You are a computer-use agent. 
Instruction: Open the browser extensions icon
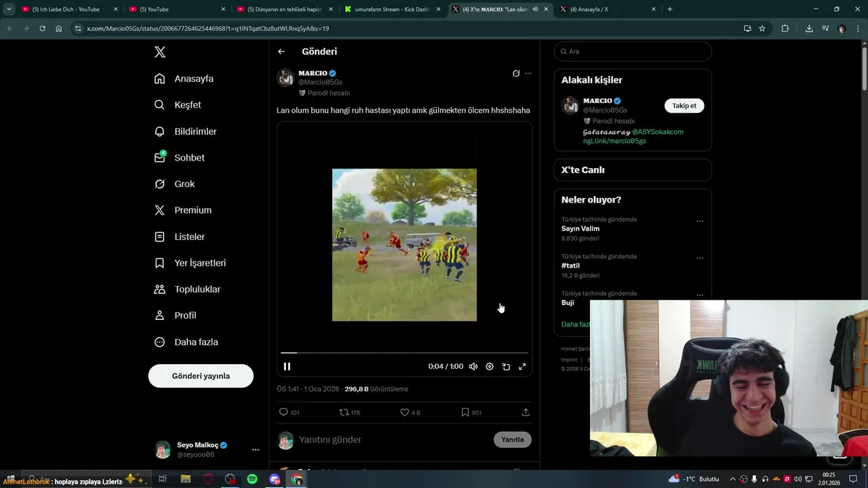[785, 28]
